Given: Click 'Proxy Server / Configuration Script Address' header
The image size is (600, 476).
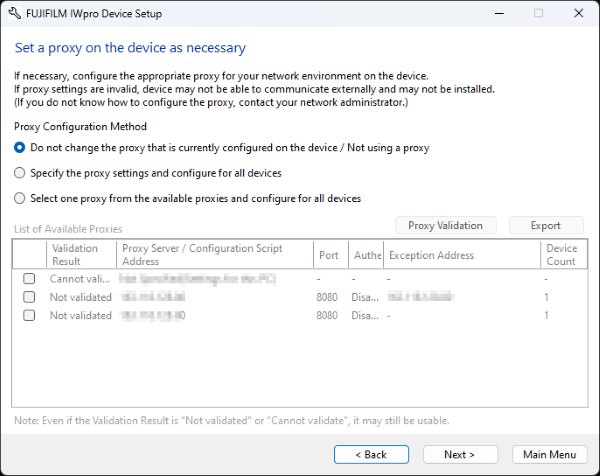Looking at the screenshot, I should (x=215, y=254).
